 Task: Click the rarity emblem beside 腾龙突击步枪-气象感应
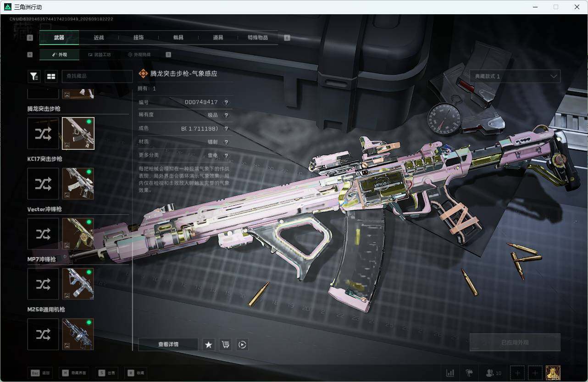[x=143, y=73]
